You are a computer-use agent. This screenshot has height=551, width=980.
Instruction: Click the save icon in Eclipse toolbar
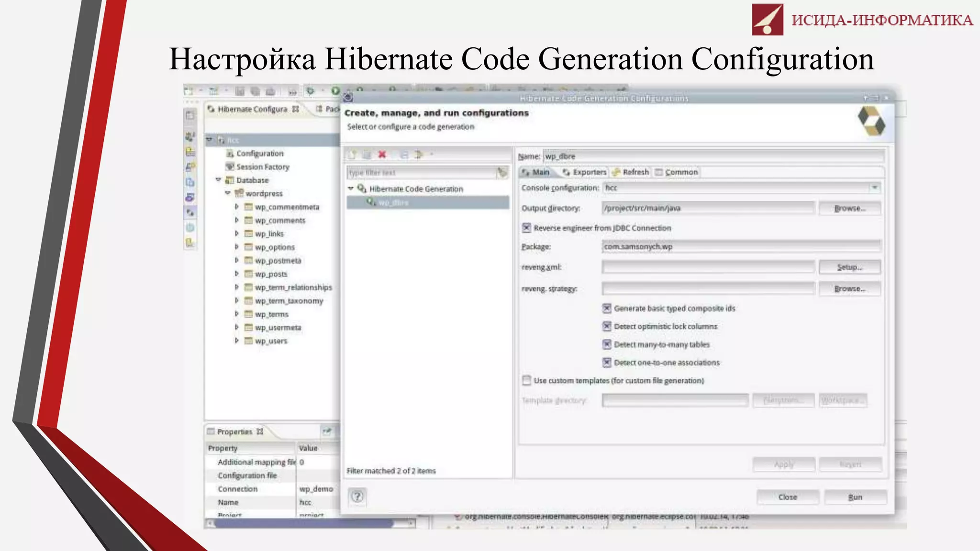240,91
